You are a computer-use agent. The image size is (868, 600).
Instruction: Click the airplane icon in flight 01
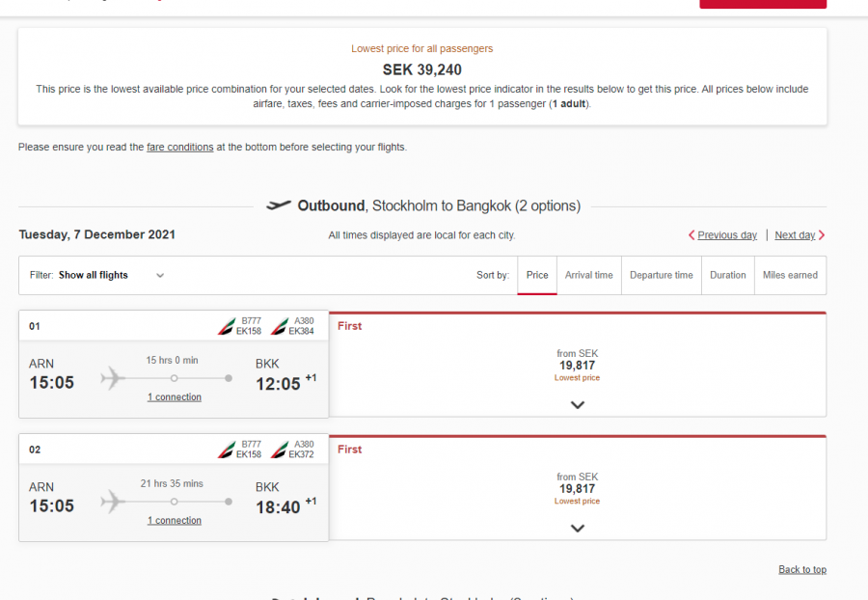point(113,378)
